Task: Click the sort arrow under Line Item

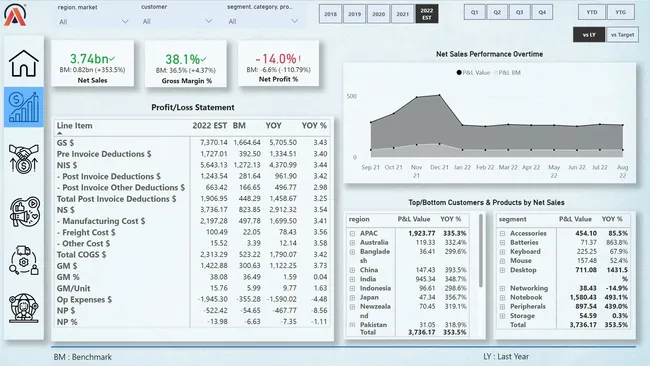Action: [x=60, y=133]
